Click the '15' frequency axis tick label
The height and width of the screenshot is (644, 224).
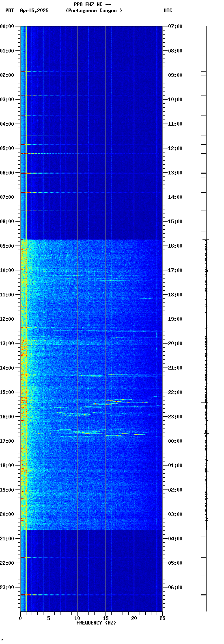tap(106, 618)
